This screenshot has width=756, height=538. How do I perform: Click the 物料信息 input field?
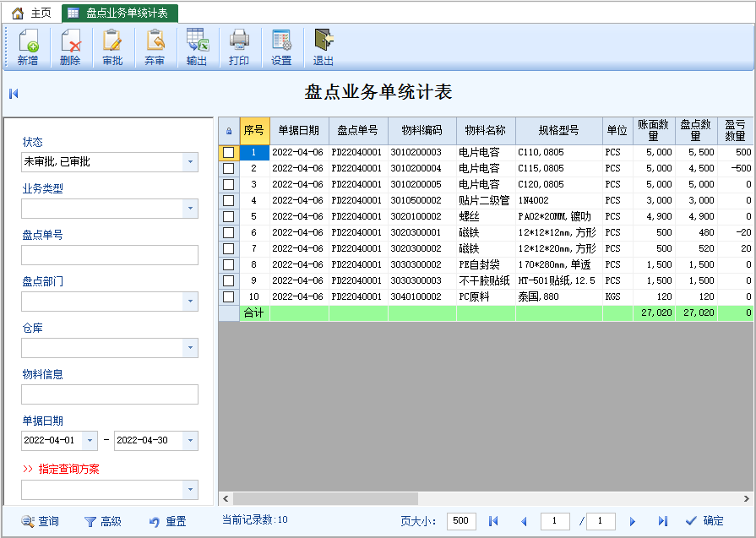coord(110,394)
